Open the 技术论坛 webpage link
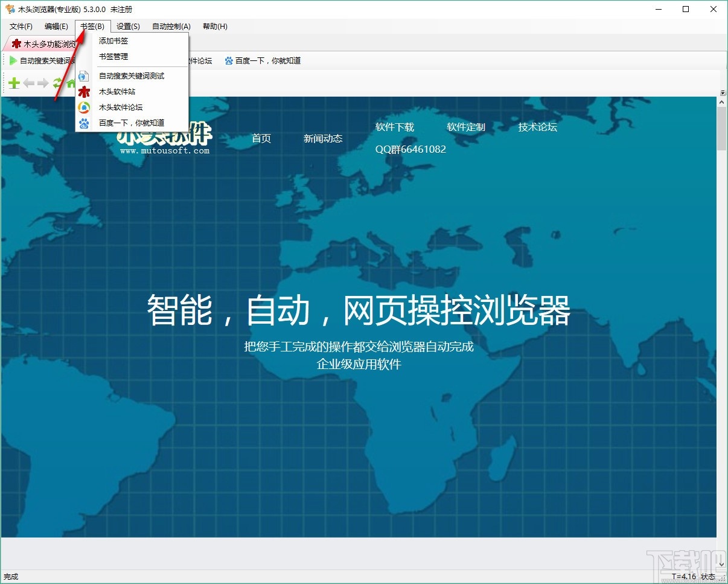728x584 pixels. (x=537, y=127)
